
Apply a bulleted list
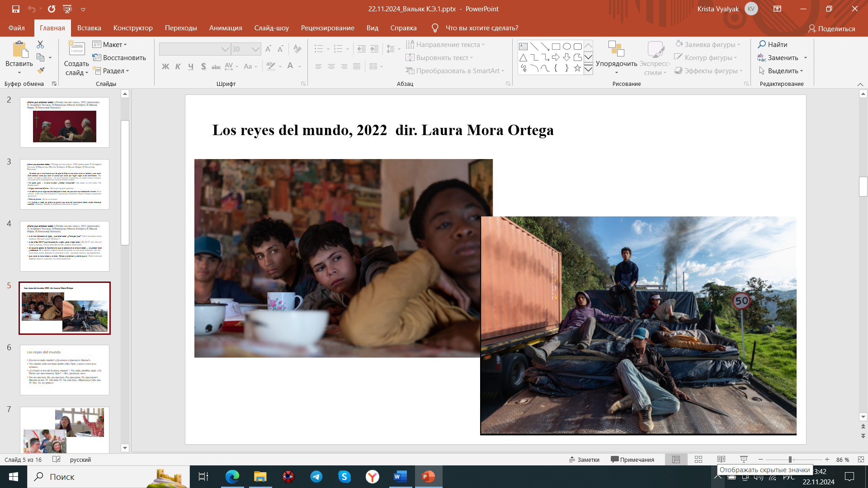click(319, 49)
